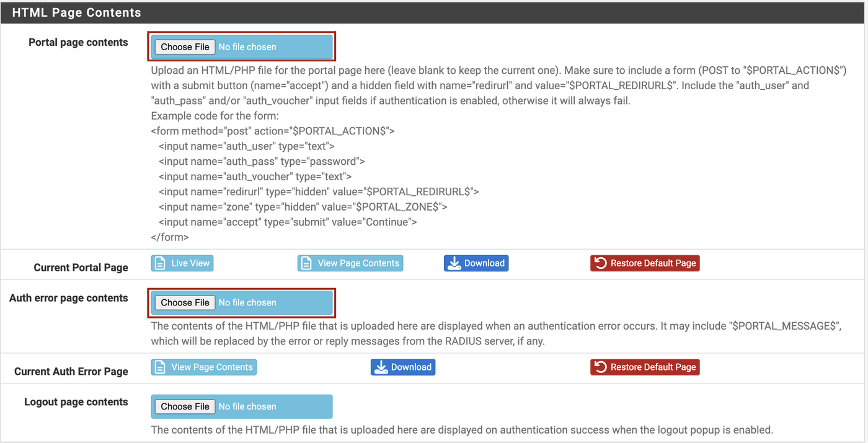The height and width of the screenshot is (443, 868).
Task: Click document icon in Current Portal Page's View Page Contents
Action: pyautogui.click(x=306, y=263)
